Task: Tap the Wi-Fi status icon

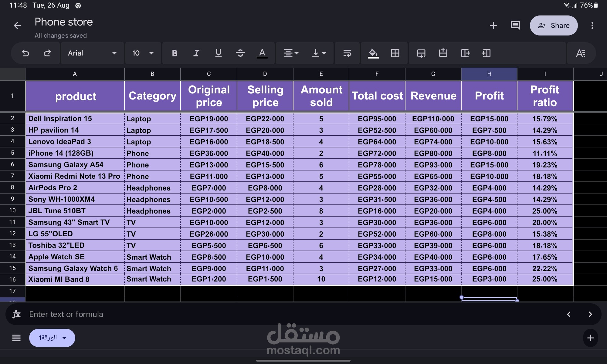Action: [x=567, y=5]
